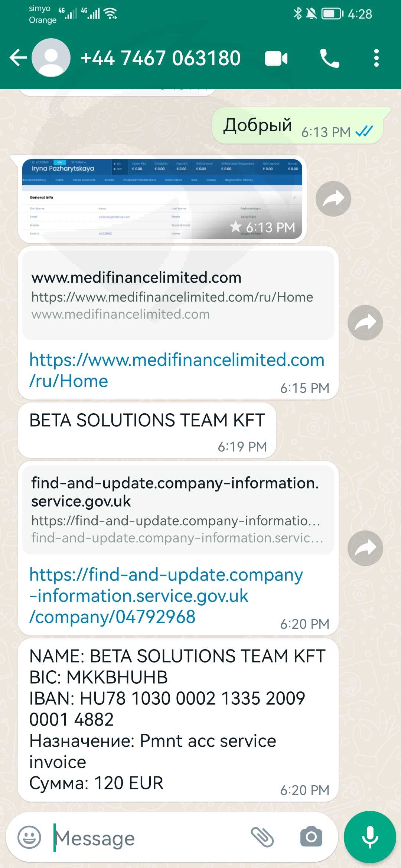Start a voice call with phone icon
This screenshot has width=401, height=868.
(330, 58)
